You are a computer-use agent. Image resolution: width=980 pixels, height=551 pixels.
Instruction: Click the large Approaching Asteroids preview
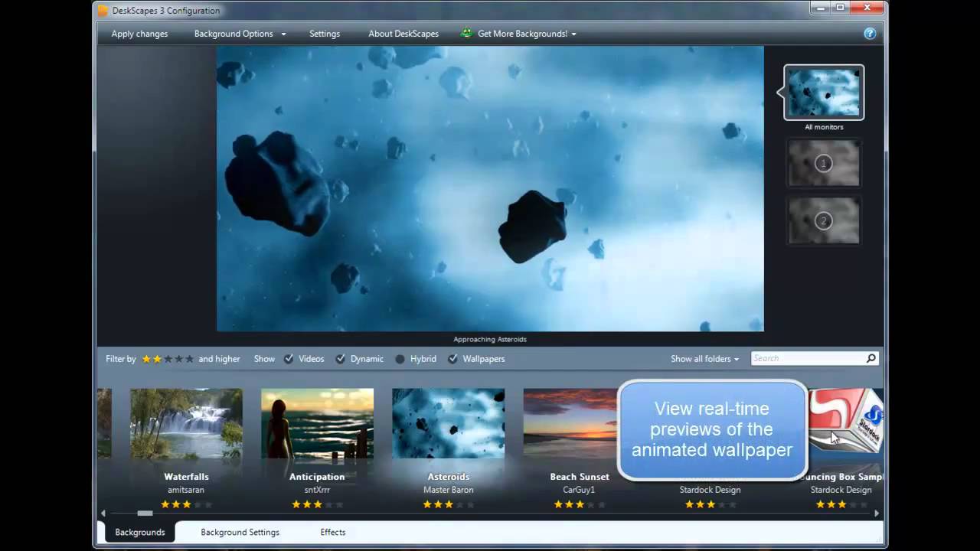pos(490,188)
